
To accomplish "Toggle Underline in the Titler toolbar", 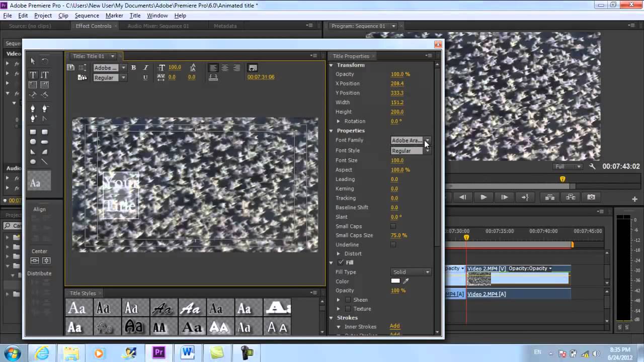I will (x=145, y=77).
